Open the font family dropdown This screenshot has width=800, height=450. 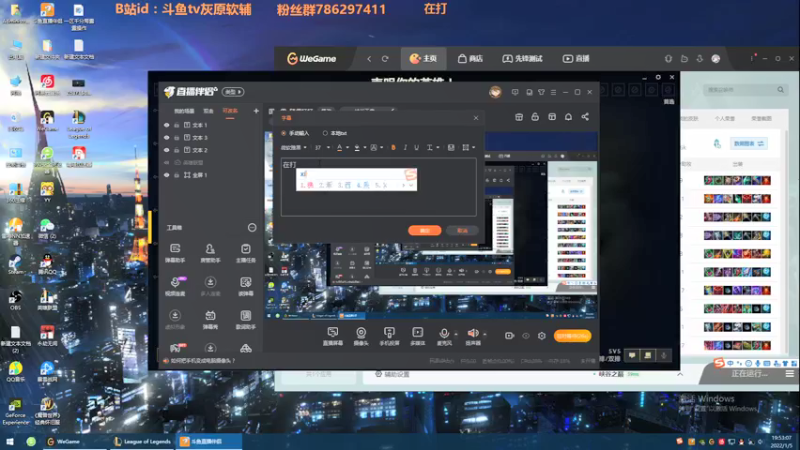(294, 147)
